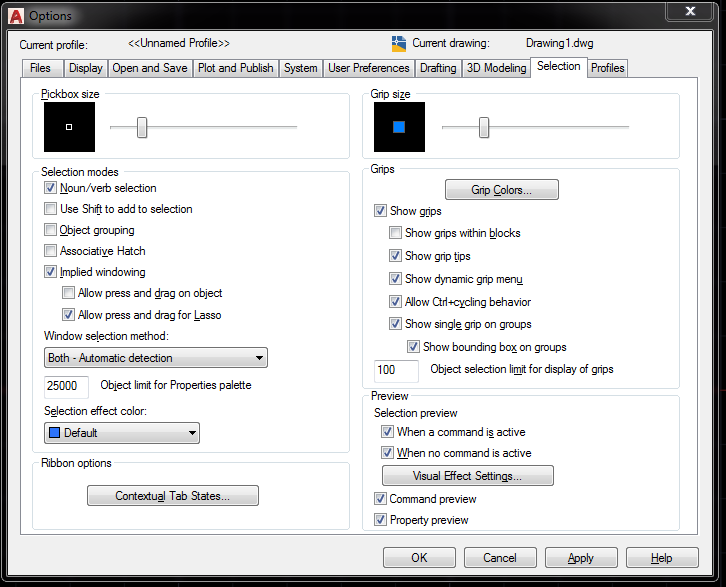Turn on Show grips within blocks
726x587 pixels.
[395, 233]
